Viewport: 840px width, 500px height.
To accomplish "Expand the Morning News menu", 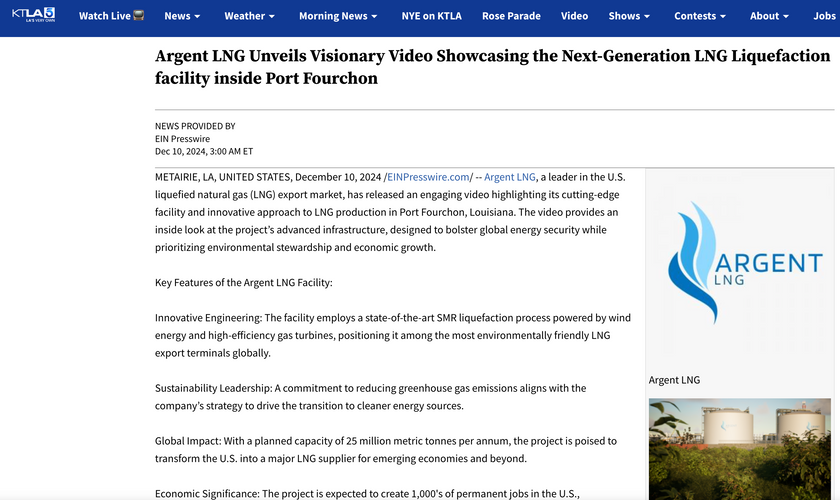I will [x=338, y=16].
